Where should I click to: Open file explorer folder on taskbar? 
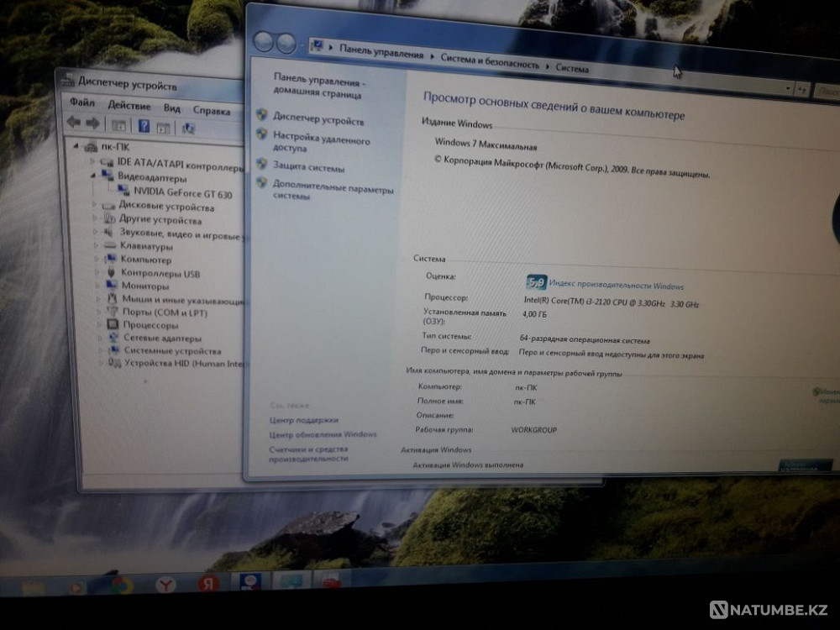pyautogui.click(x=34, y=588)
